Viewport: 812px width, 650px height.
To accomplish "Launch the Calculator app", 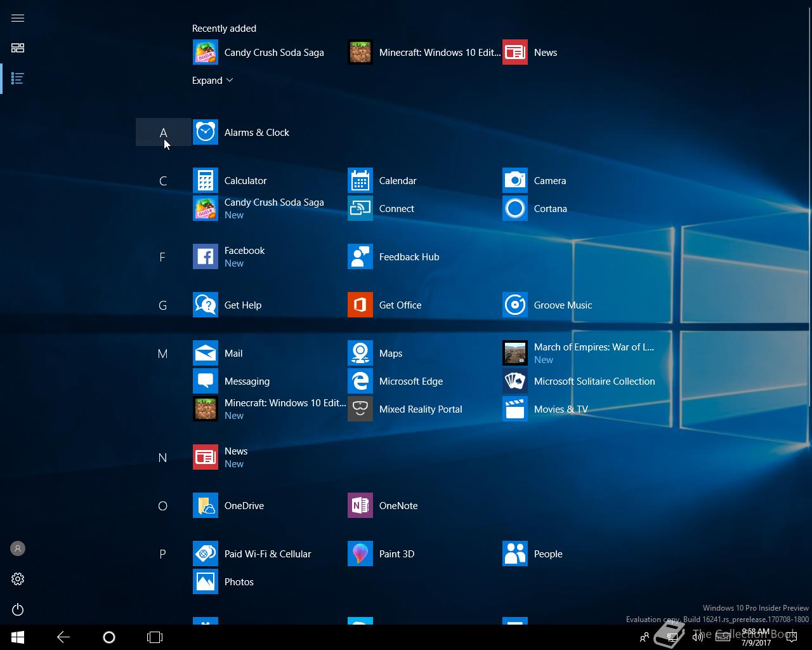I will click(x=268, y=180).
